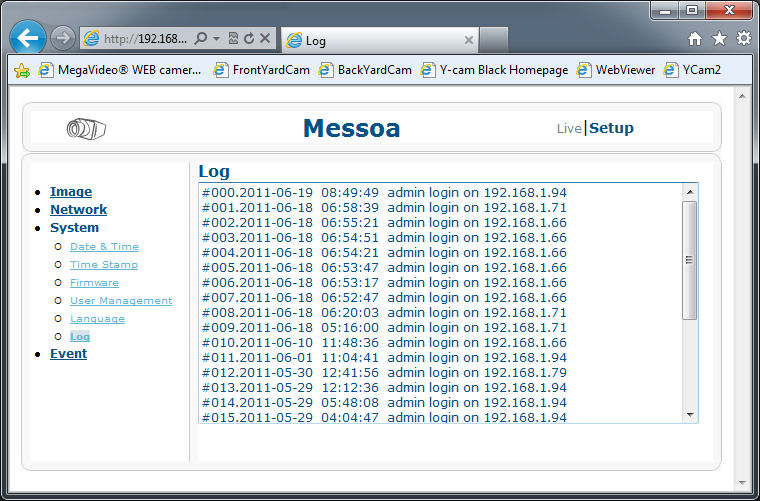This screenshot has width=760, height=501.
Task: Open WebViewer bookmark
Action: (616, 70)
